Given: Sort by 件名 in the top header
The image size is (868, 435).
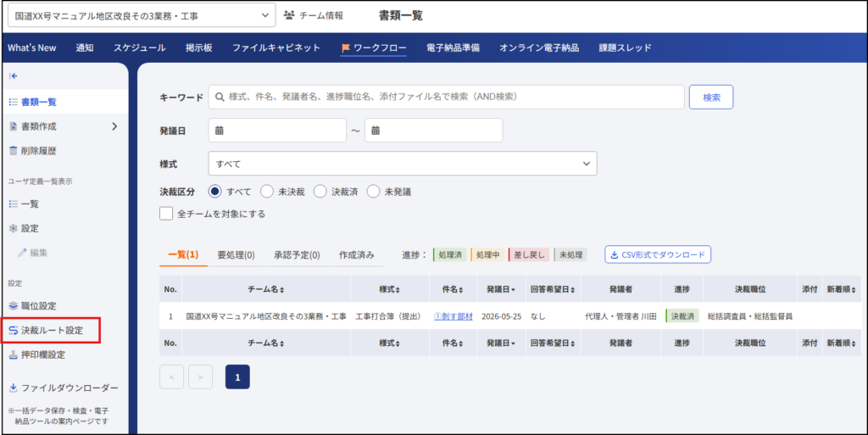Looking at the screenshot, I should coord(453,289).
